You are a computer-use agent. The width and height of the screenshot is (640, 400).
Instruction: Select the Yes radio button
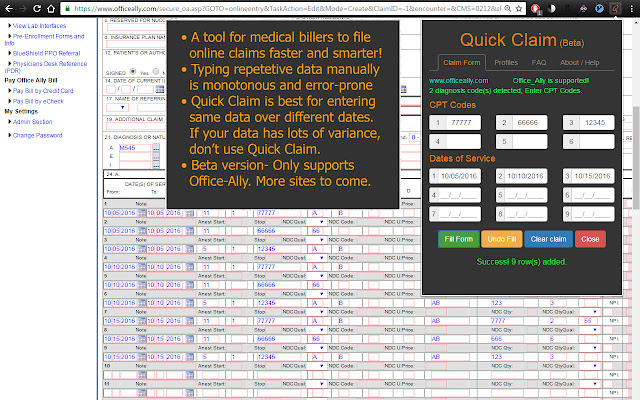156,72
